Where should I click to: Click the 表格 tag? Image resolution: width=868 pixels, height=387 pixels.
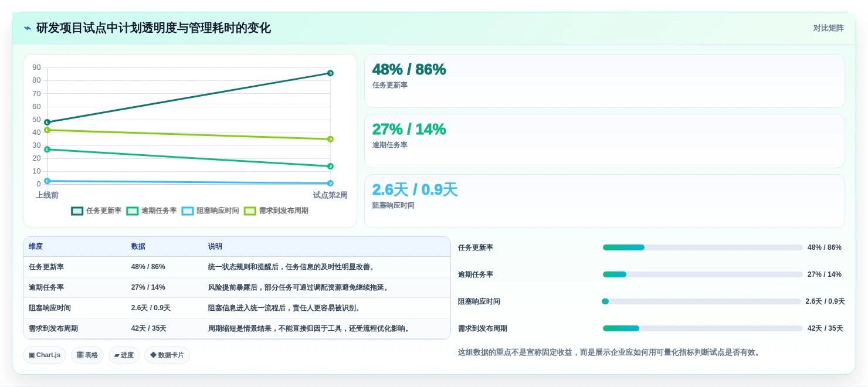click(x=87, y=355)
